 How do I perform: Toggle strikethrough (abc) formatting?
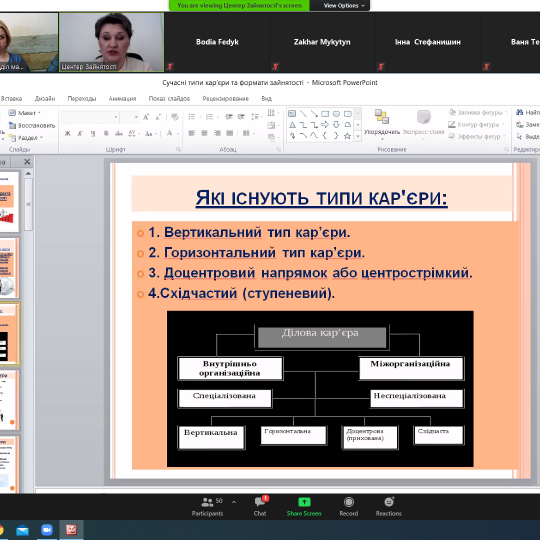click(119, 133)
